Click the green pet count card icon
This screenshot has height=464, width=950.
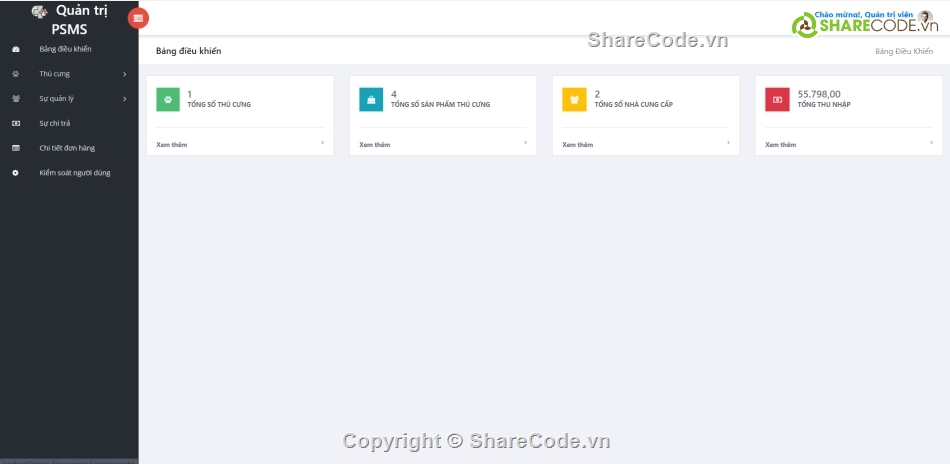(168, 99)
